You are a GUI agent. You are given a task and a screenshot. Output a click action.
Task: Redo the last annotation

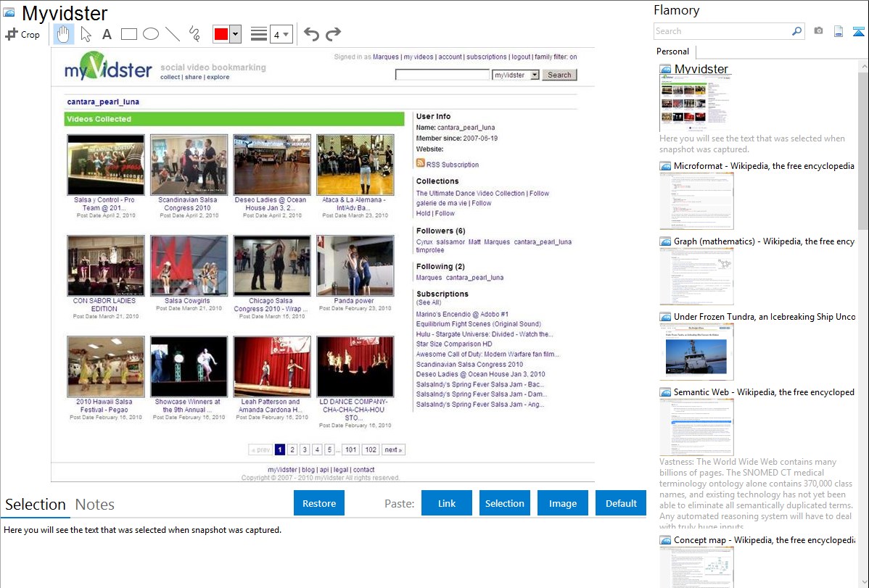point(333,34)
